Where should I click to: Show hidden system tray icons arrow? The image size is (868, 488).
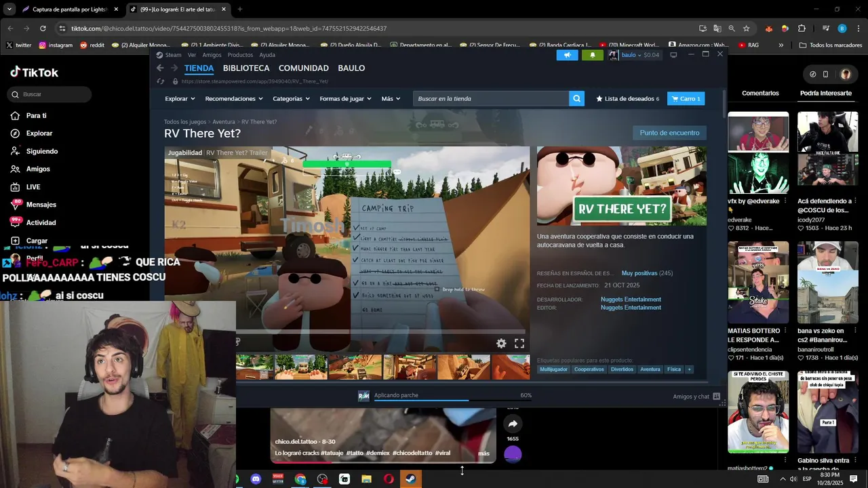pyautogui.click(x=783, y=479)
